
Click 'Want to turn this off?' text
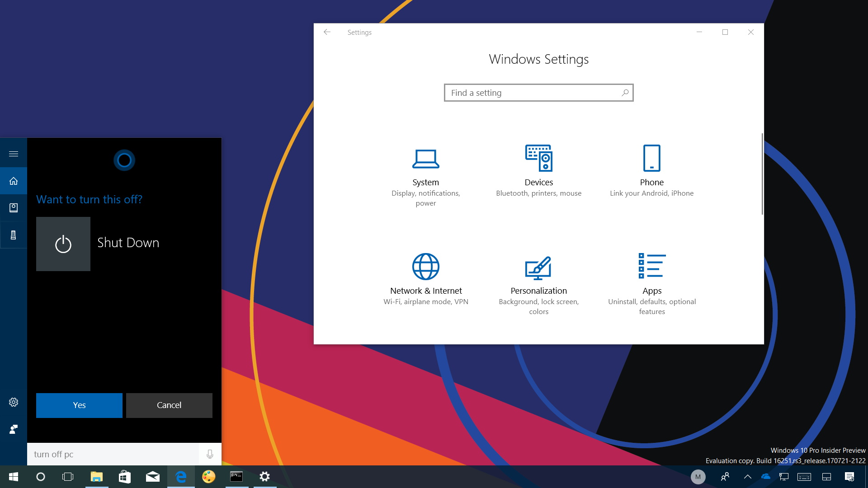click(89, 199)
